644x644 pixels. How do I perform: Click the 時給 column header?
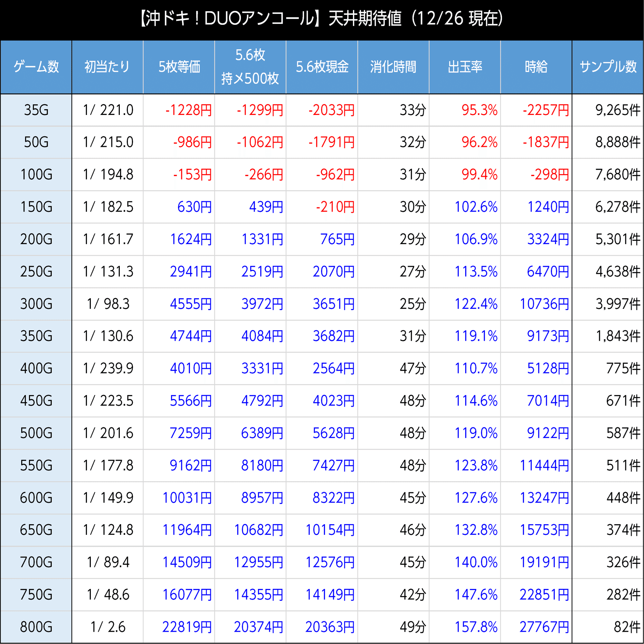pyautogui.click(x=536, y=67)
